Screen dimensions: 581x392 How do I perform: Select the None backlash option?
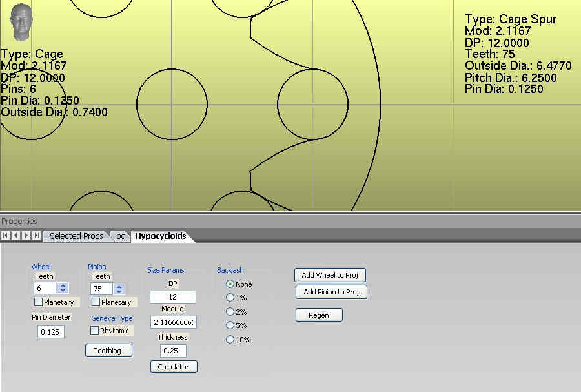pos(230,284)
